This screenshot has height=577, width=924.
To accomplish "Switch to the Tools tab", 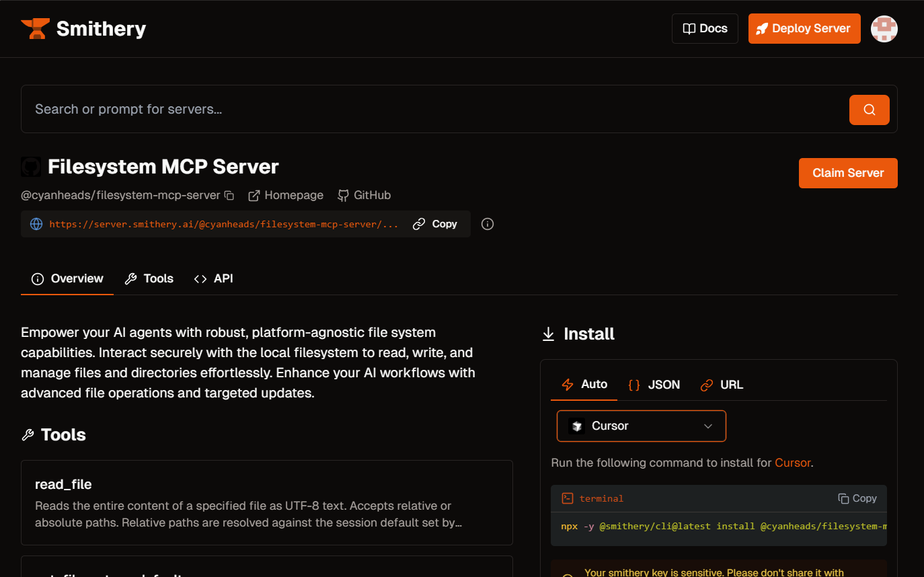I will tap(149, 278).
